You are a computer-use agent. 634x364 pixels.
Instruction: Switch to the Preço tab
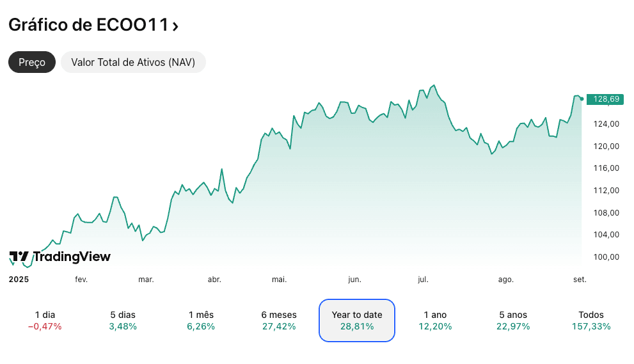[x=32, y=62]
